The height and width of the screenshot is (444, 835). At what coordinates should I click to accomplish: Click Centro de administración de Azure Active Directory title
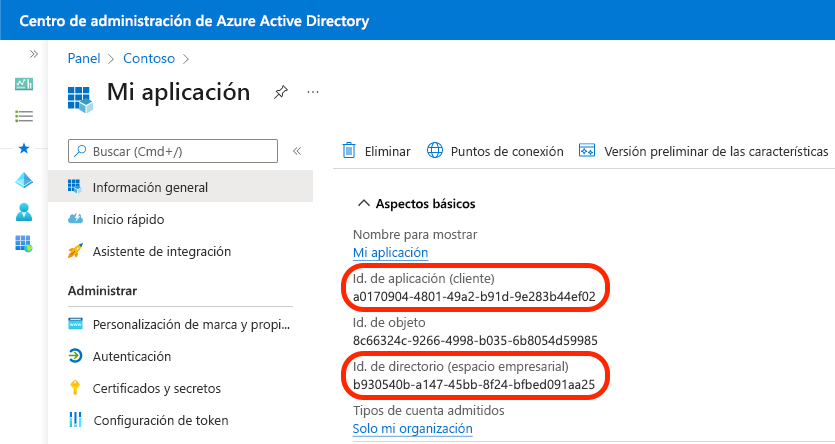[194, 21]
